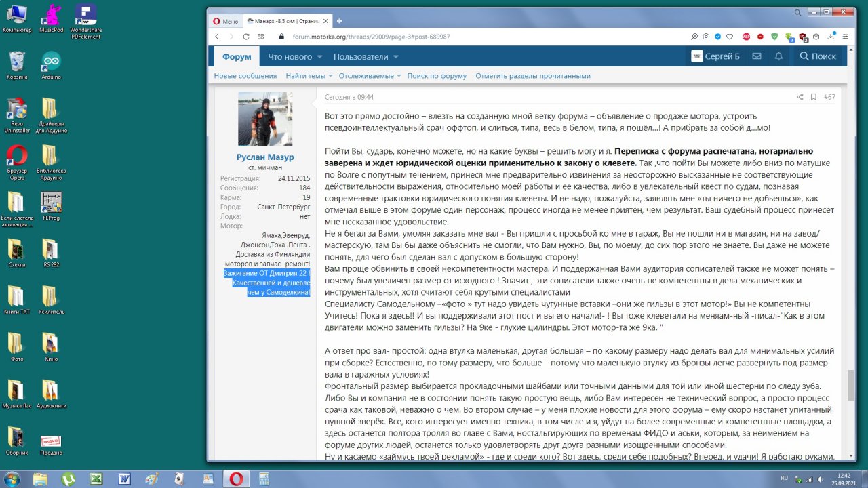Open the forum inbox envelope icon
868x488 pixels.
(x=756, y=56)
